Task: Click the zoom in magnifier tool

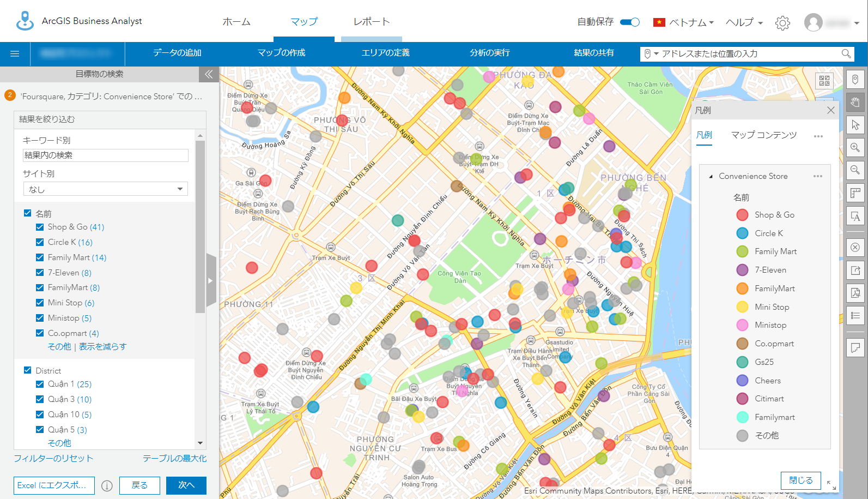Action: coord(855,148)
